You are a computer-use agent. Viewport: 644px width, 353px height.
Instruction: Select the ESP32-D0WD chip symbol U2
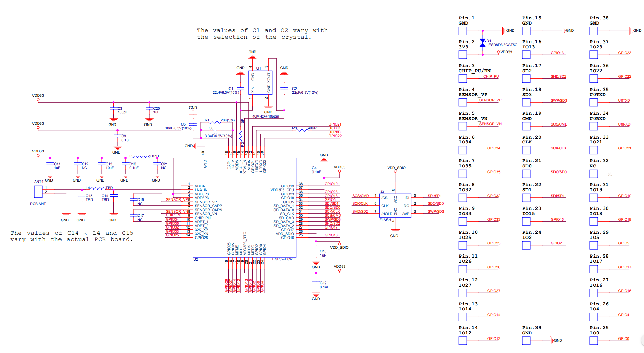pyautogui.click(x=244, y=207)
